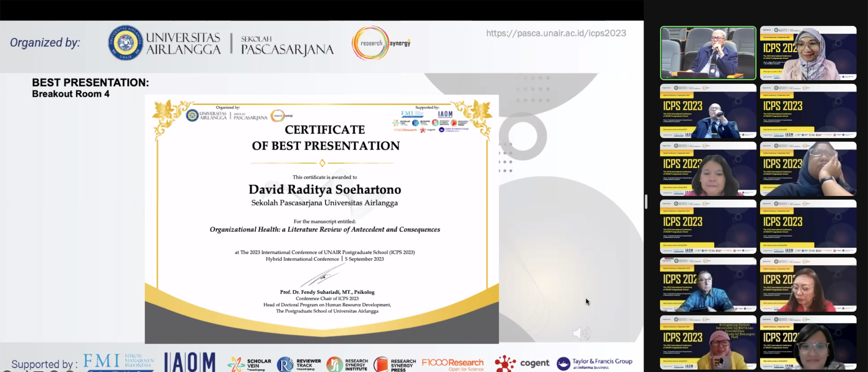Click the Universitas Airlangga logo on the certificate

point(206,115)
